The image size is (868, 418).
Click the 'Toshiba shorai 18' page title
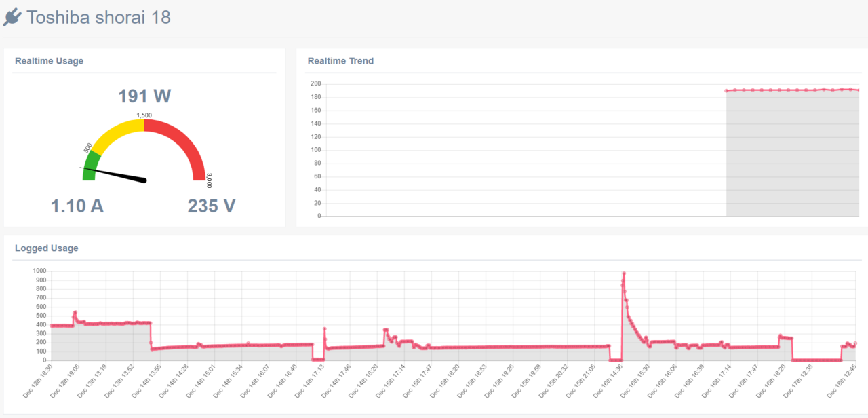[99, 17]
